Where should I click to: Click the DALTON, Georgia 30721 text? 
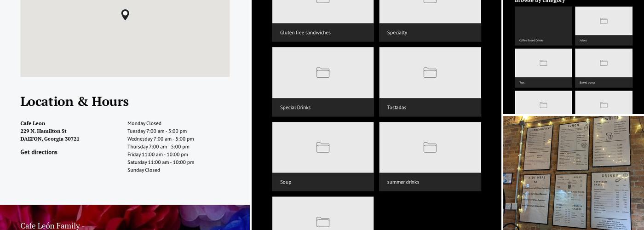(x=50, y=139)
